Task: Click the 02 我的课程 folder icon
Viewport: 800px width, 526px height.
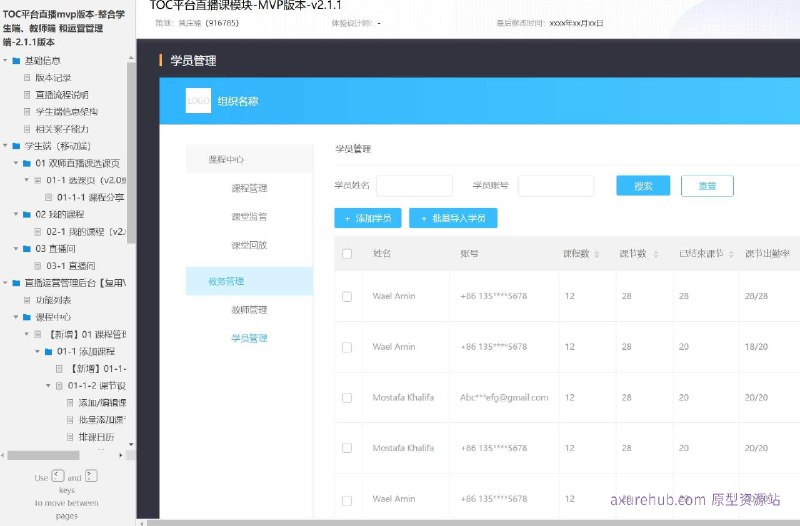Action: pyautogui.click(x=27, y=214)
